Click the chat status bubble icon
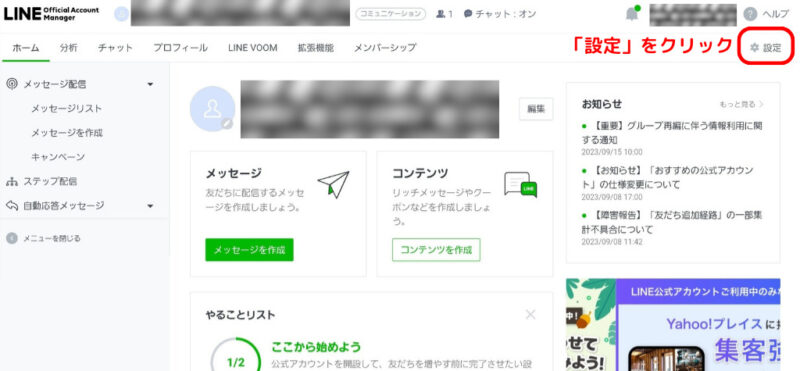 [468, 14]
